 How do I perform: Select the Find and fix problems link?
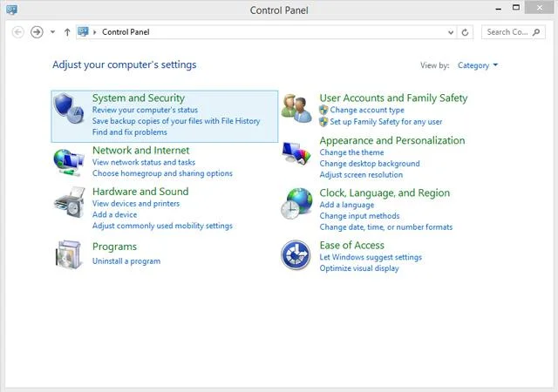coord(130,132)
